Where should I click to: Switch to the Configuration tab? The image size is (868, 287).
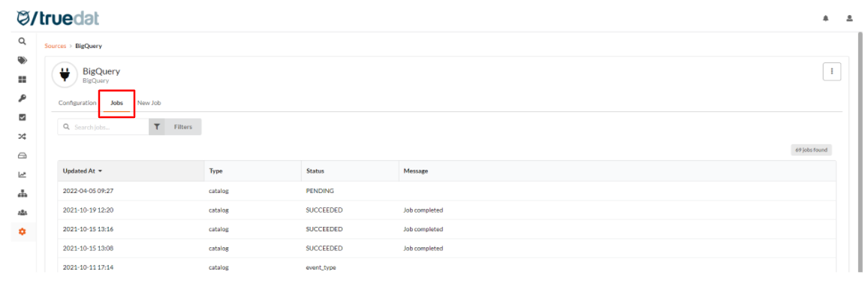[77, 103]
